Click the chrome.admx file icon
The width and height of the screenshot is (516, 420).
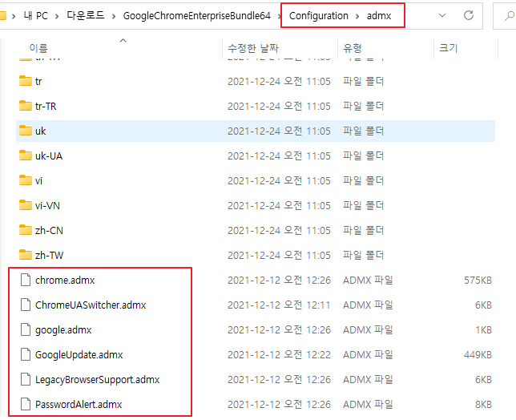[26, 280]
